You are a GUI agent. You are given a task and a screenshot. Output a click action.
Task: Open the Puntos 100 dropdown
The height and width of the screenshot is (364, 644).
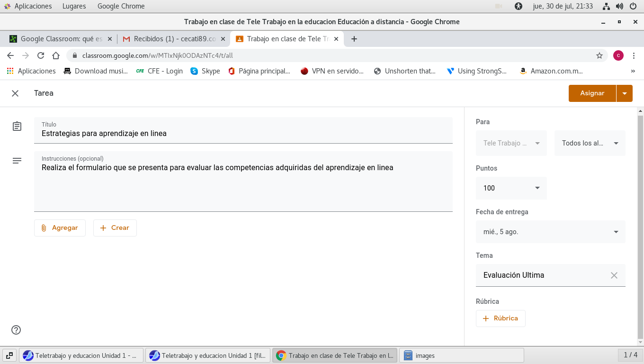[x=511, y=188]
